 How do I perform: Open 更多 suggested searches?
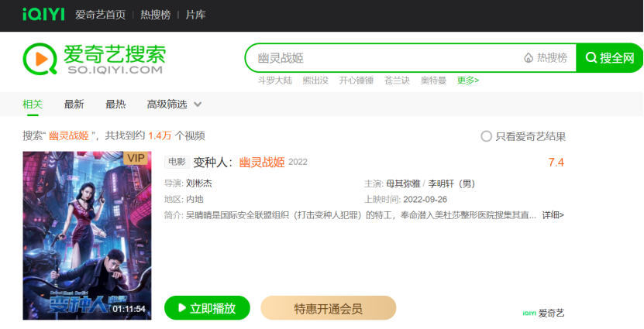468,80
